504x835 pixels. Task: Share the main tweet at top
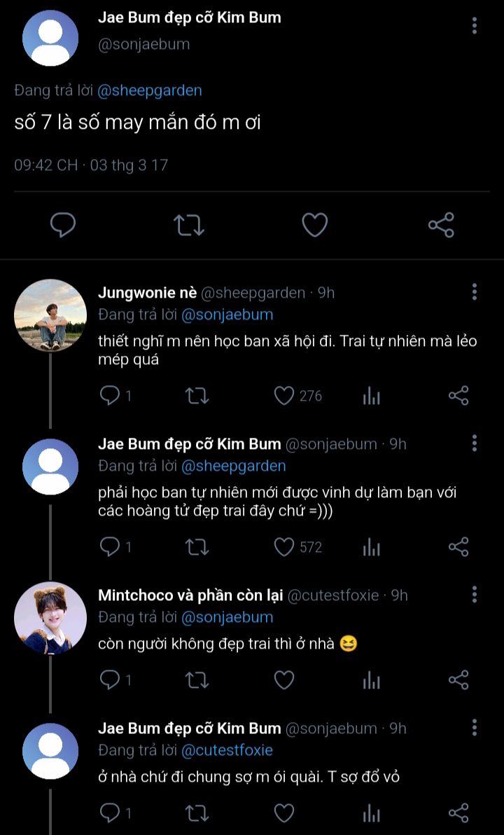[x=441, y=225]
